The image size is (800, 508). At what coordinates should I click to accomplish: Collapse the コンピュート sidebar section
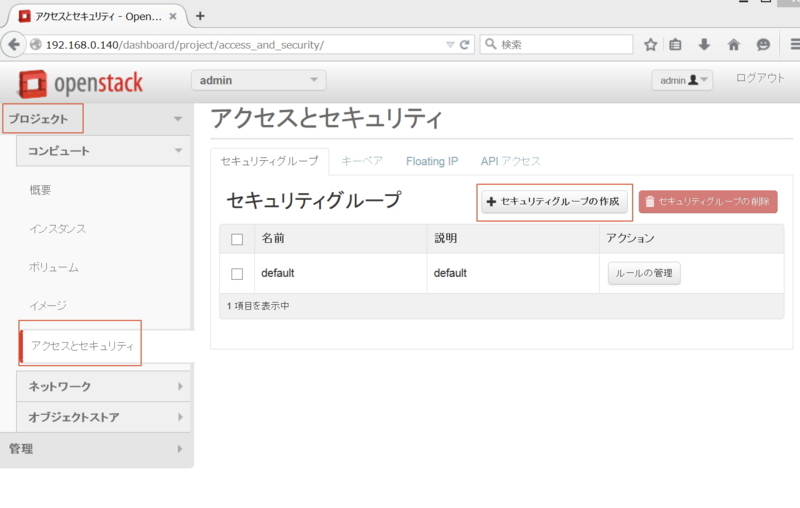click(104, 151)
